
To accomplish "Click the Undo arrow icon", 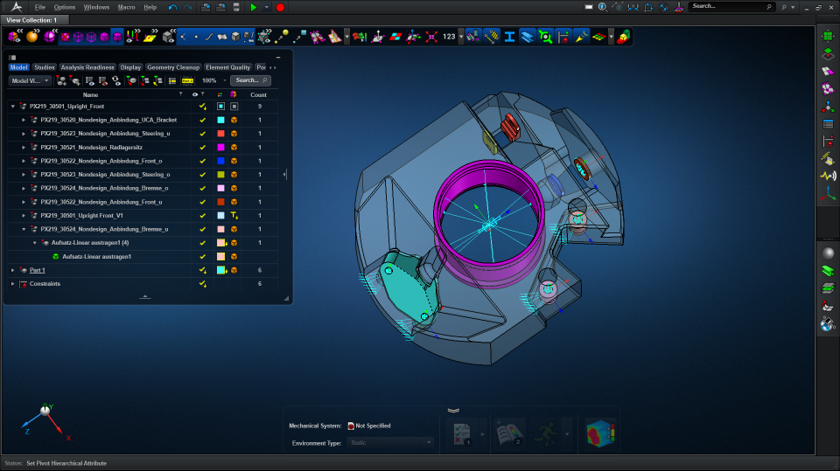I will [172, 7].
